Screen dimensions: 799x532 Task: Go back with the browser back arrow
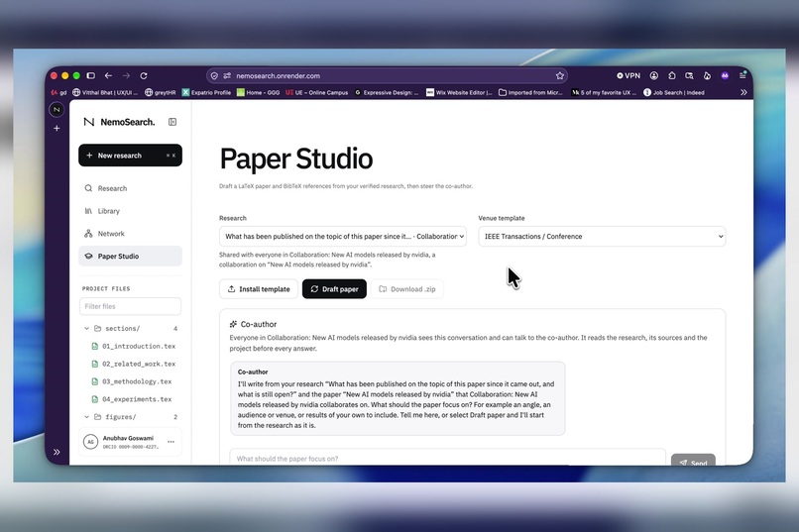(x=108, y=76)
